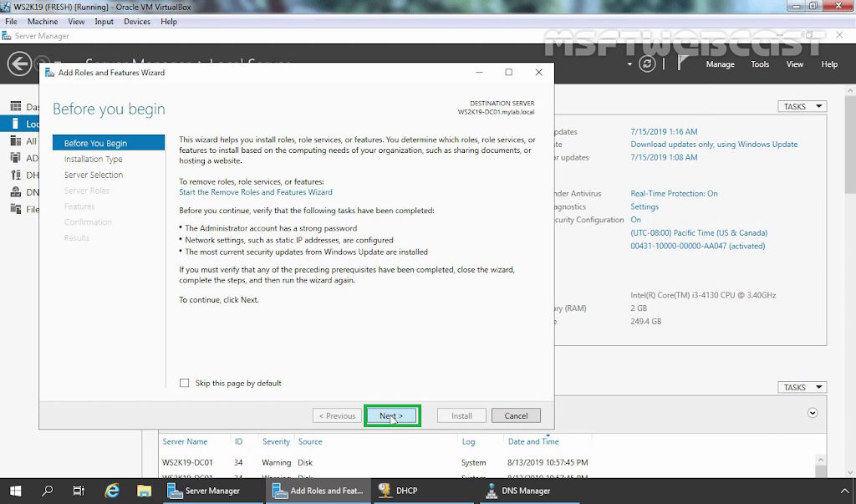The width and height of the screenshot is (856, 504).
Task: Select Installation Type wizard step
Action: click(x=94, y=159)
